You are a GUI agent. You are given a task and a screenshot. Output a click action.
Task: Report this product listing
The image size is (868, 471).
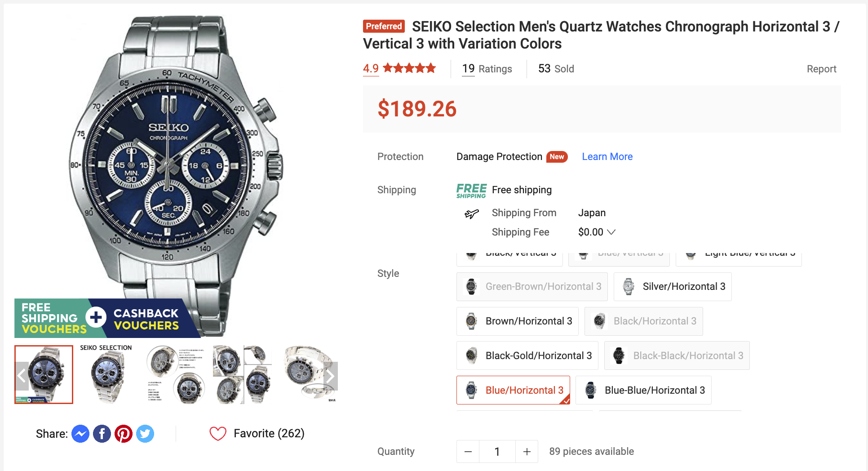tap(821, 69)
